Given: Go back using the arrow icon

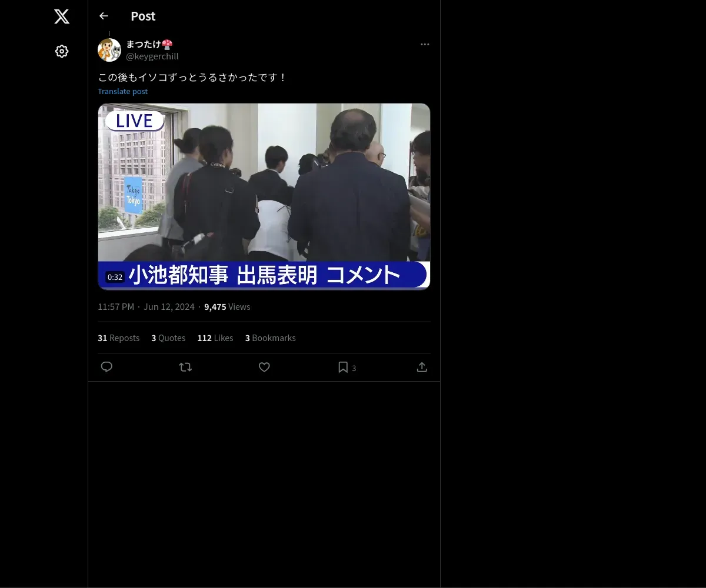Looking at the screenshot, I should (104, 16).
